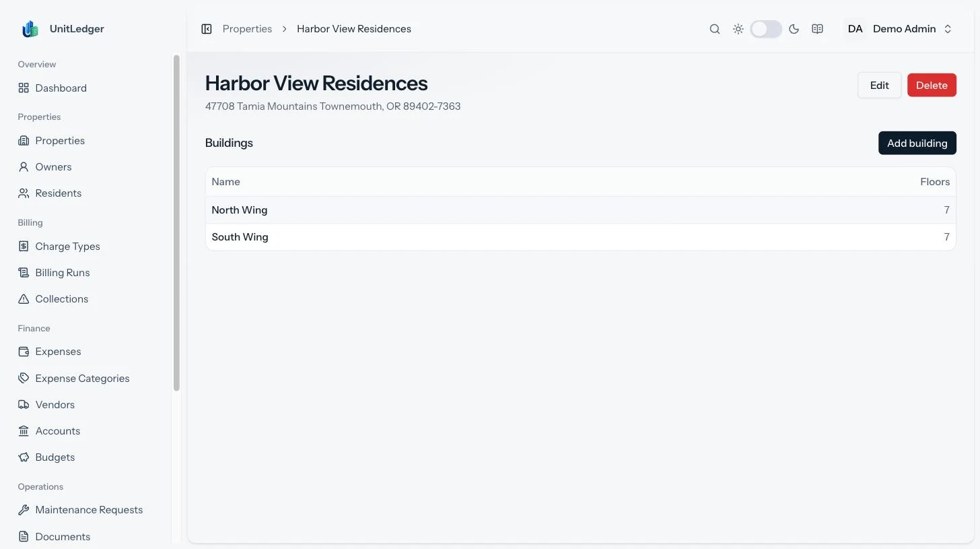
Task: Click the moon dark-mode icon
Action: (794, 29)
